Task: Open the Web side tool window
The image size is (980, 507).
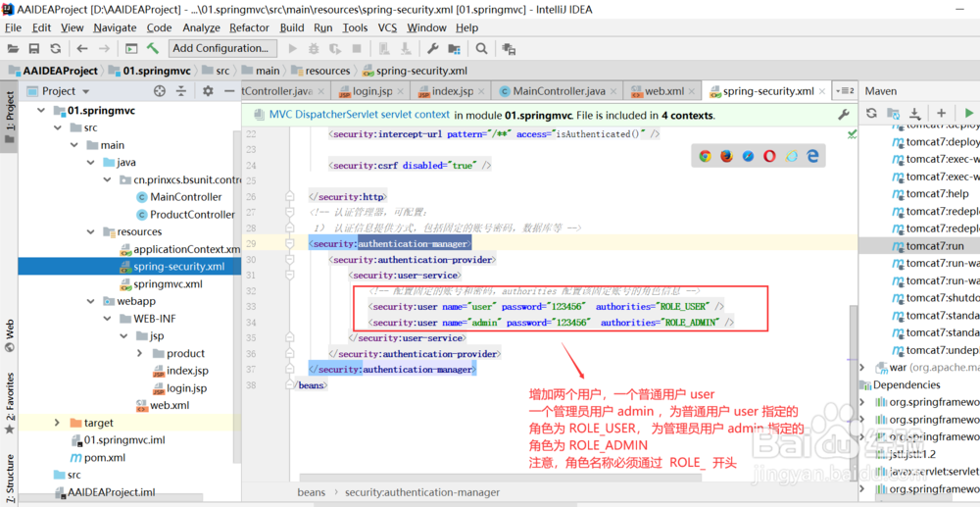Action: point(9,337)
